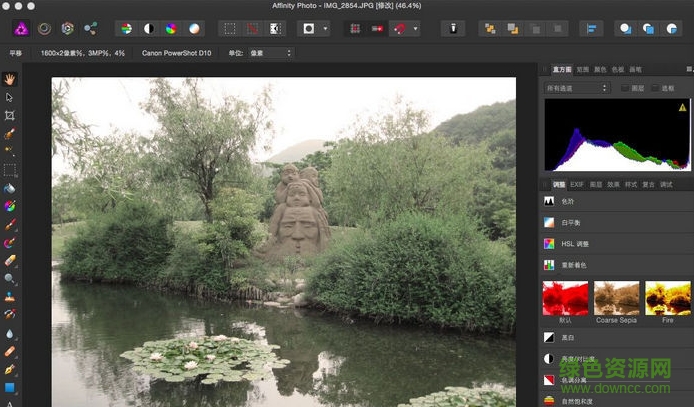The image size is (694, 407).
Task: Select the Flood Fill bucket tool
Action: point(9,188)
